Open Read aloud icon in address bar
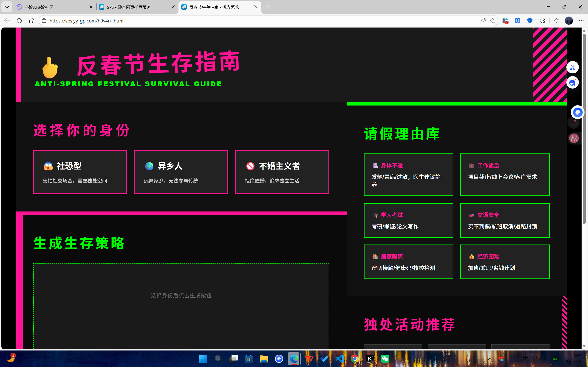 pyautogui.click(x=483, y=21)
